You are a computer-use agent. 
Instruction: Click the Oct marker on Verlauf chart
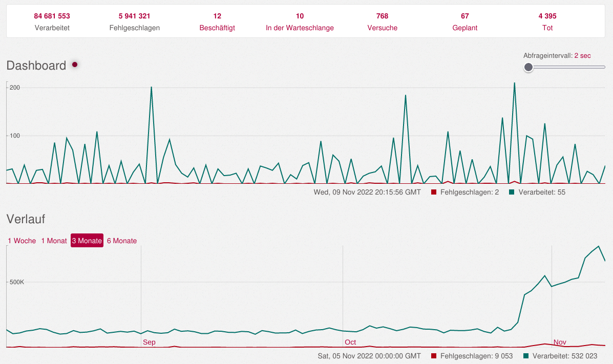[x=350, y=342]
